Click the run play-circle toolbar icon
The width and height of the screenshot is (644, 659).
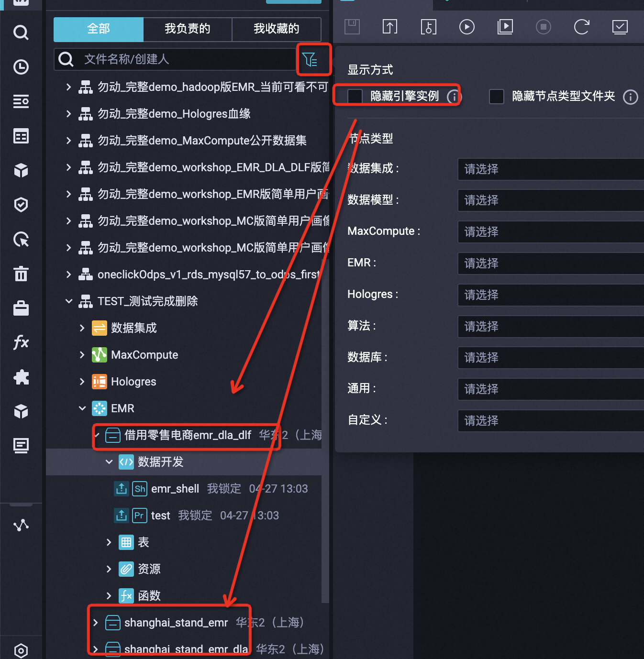[x=467, y=27]
